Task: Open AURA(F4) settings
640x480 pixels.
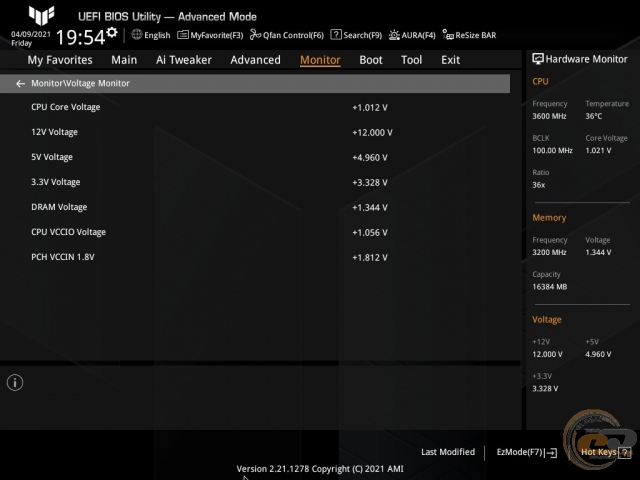Action: pos(412,35)
